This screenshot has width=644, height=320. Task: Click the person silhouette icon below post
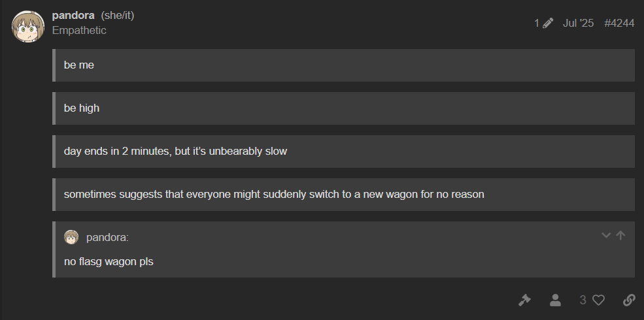[x=555, y=300]
